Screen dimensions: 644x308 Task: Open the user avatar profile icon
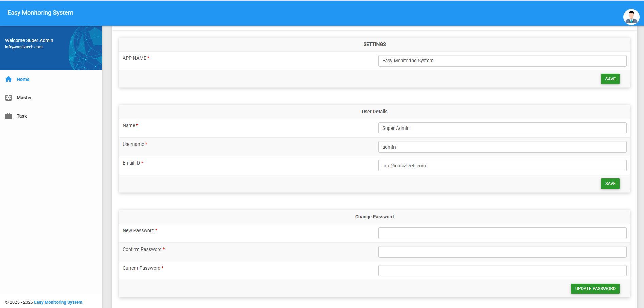(631, 17)
